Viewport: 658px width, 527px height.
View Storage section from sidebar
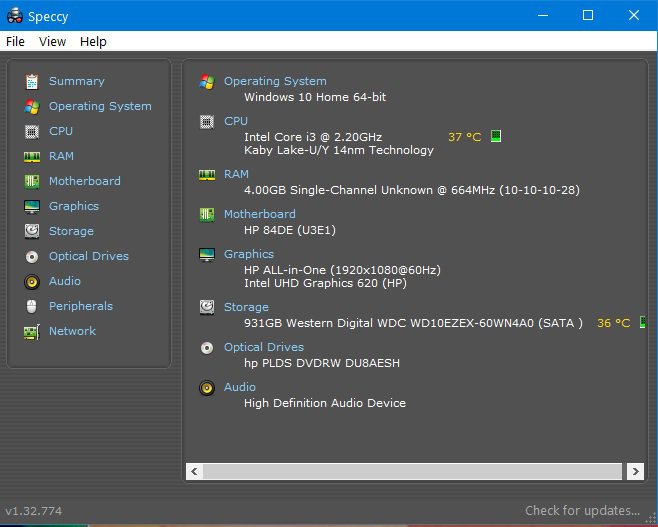(x=71, y=231)
